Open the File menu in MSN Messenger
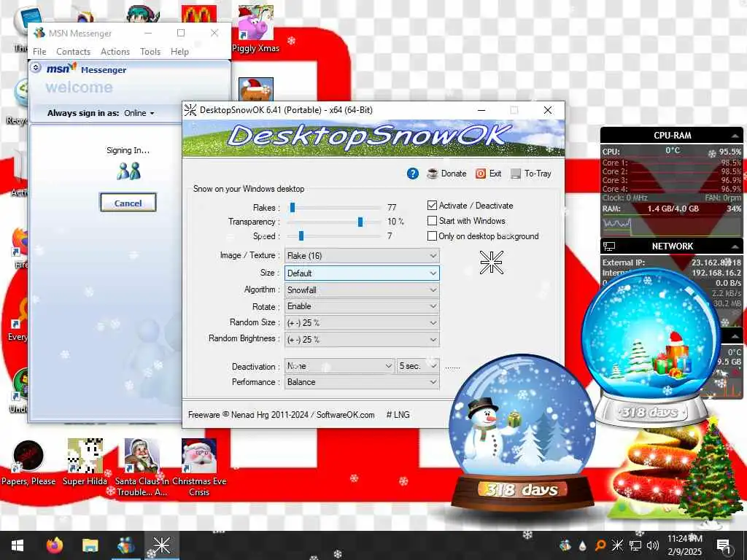This screenshot has width=747, height=560. [x=39, y=52]
